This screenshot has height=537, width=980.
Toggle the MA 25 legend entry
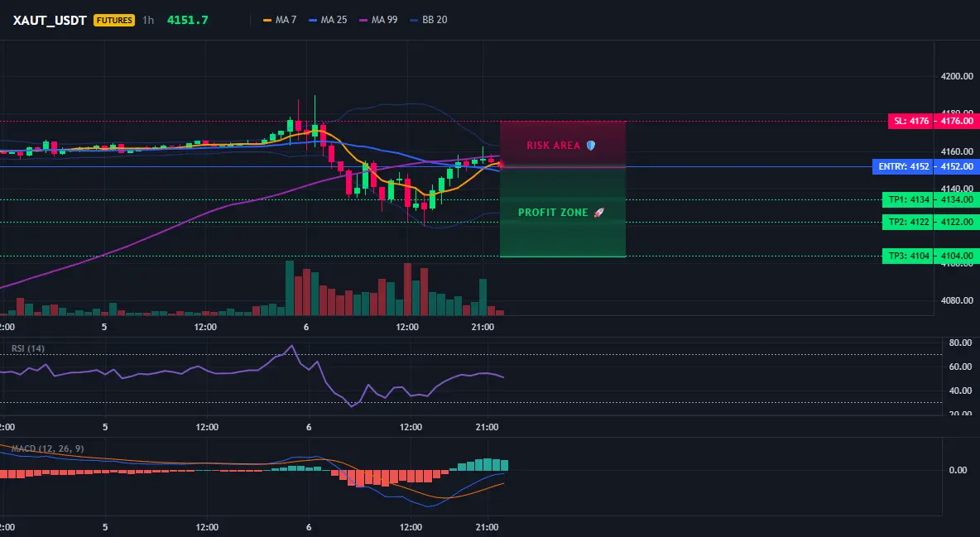click(x=328, y=20)
